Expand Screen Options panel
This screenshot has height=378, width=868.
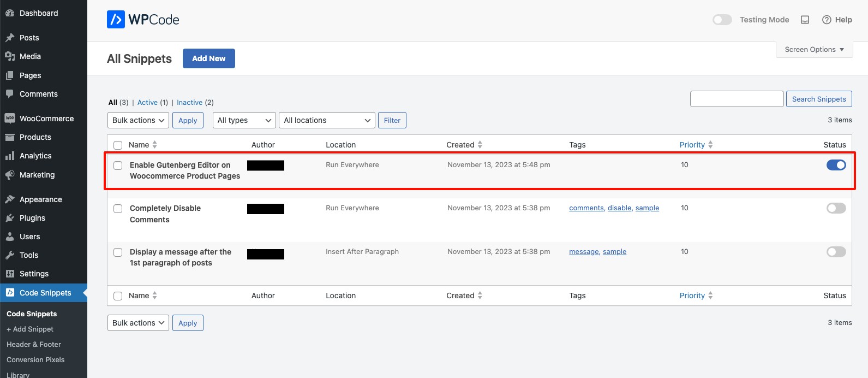coord(814,49)
